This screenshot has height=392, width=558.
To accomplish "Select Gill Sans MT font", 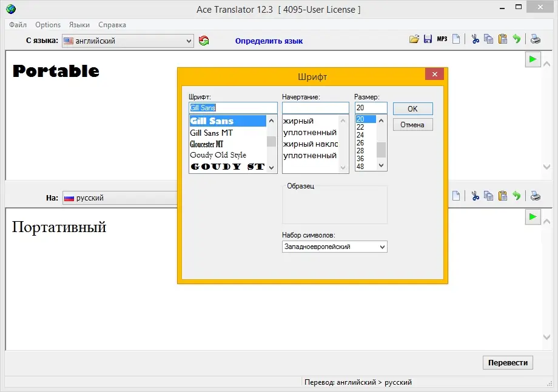I will coord(228,133).
